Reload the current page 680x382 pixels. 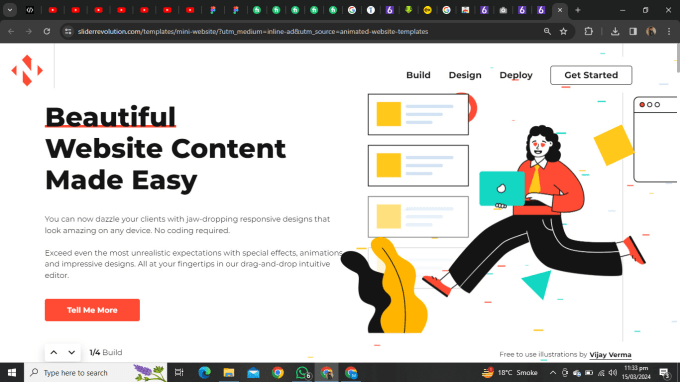47,31
